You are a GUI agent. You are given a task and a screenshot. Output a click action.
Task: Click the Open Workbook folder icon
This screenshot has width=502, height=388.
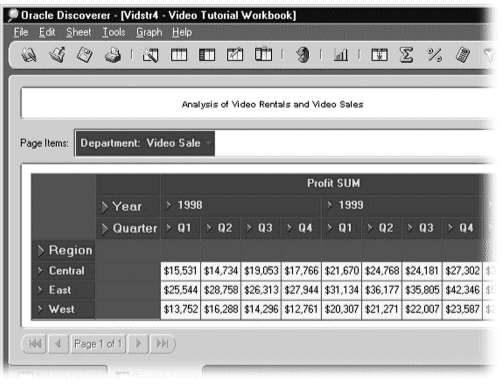pos(57,55)
